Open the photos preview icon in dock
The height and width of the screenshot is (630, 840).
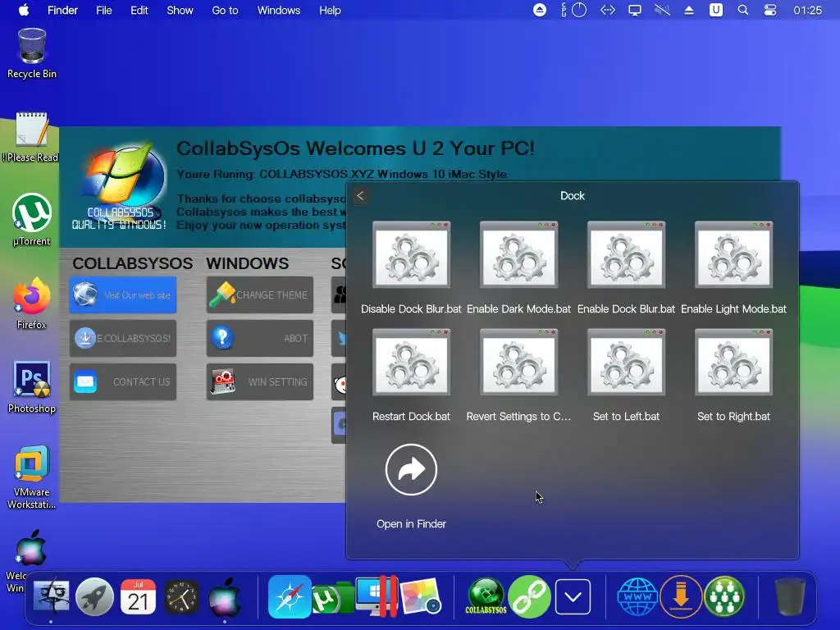click(x=420, y=596)
